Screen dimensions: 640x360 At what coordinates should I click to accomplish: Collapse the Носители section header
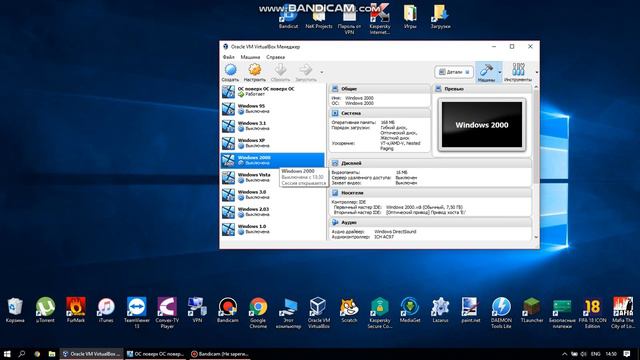point(430,193)
